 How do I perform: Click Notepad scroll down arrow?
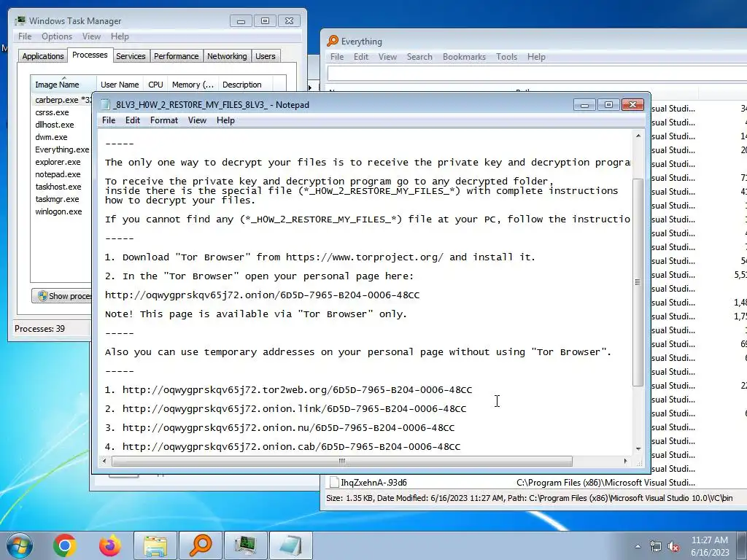pos(638,449)
